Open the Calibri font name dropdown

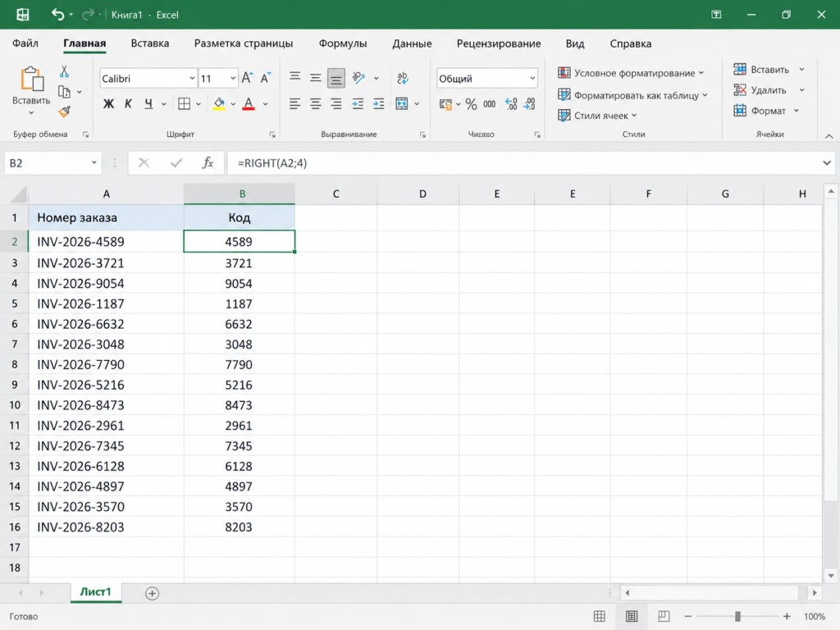192,78
